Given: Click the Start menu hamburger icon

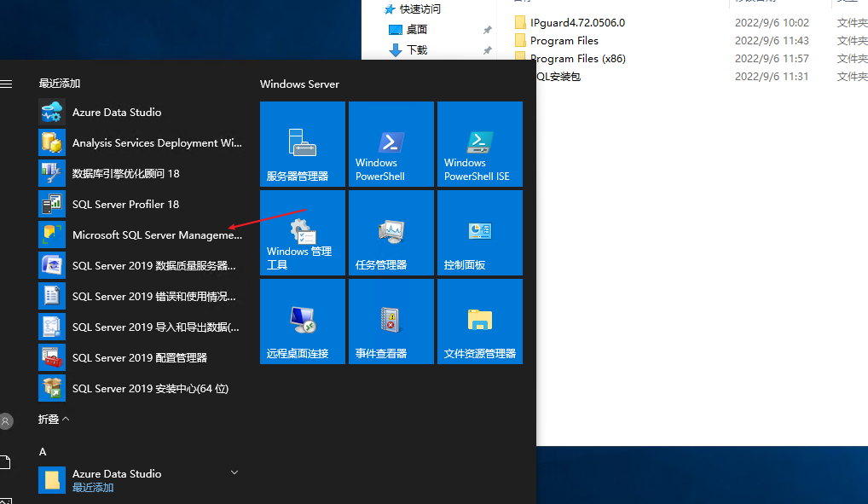Looking at the screenshot, I should [5, 84].
